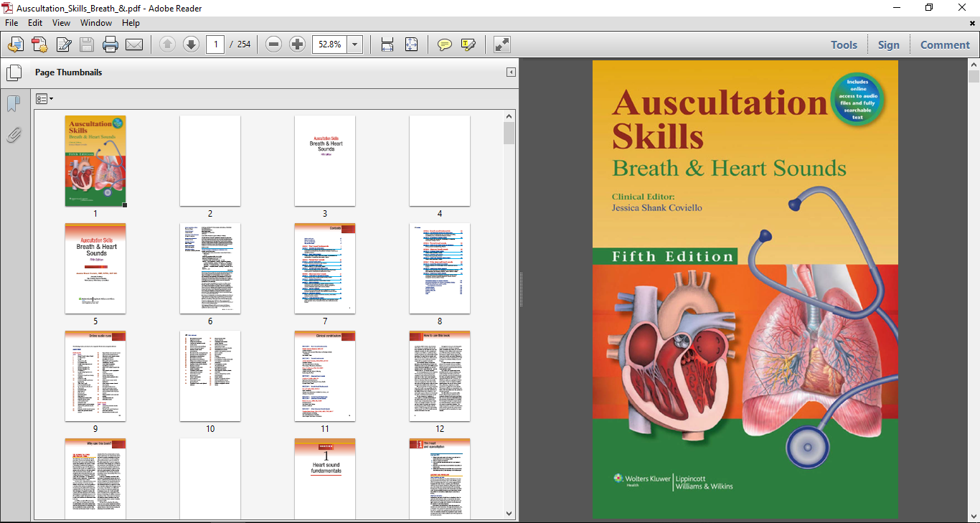
Task: Open the Window menu
Action: pos(95,23)
